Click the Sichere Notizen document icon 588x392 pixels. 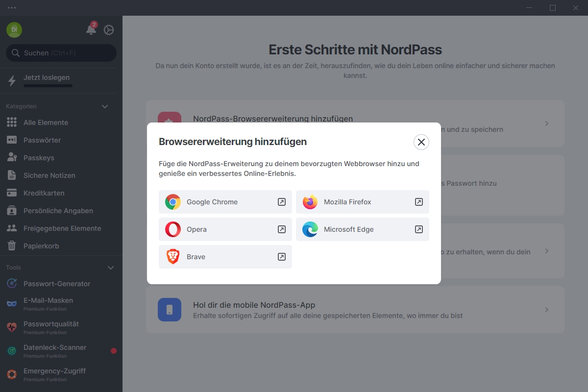(12, 175)
